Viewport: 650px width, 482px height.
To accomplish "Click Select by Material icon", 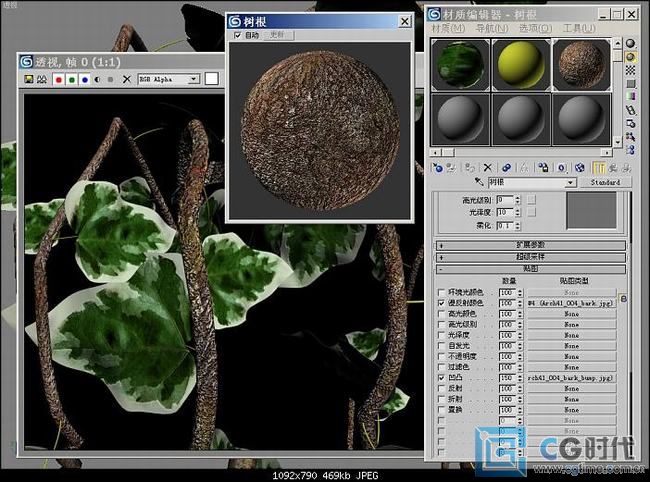I will point(631,136).
